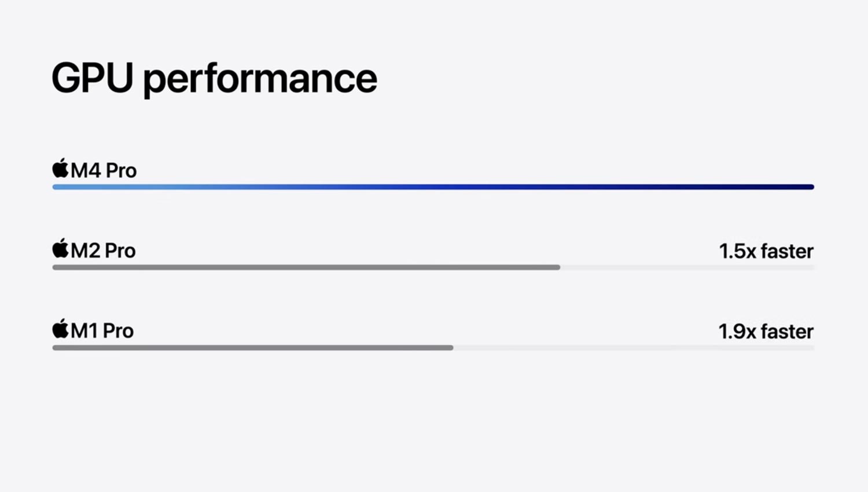
Task: Click the unfilled part of the M1 Pro bar
Action: point(634,348)
